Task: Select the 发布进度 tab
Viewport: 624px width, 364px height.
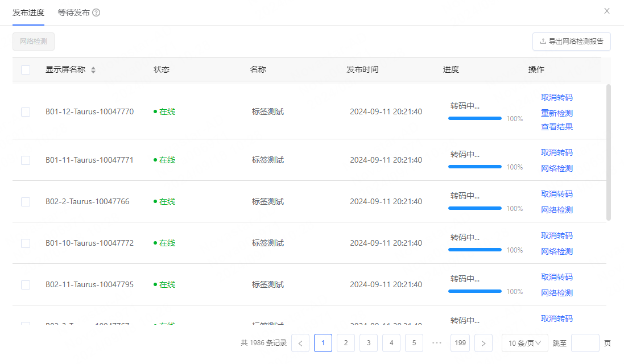Action: (28, 13)
